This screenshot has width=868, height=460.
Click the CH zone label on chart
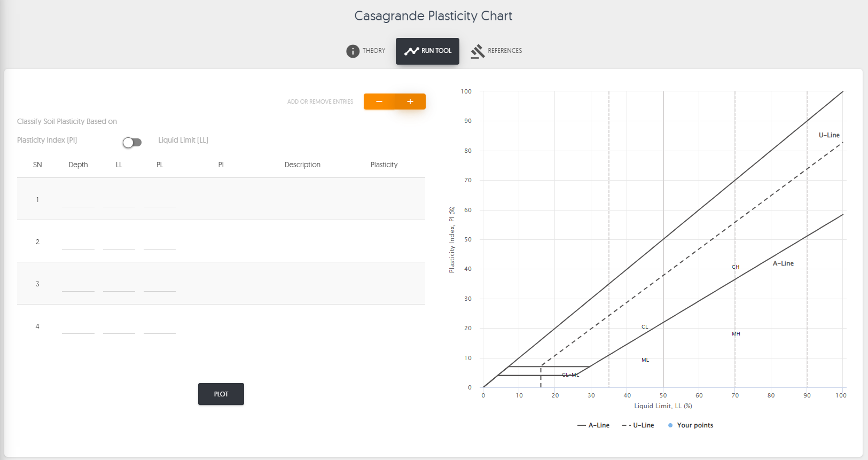click(x=736, y=267)
